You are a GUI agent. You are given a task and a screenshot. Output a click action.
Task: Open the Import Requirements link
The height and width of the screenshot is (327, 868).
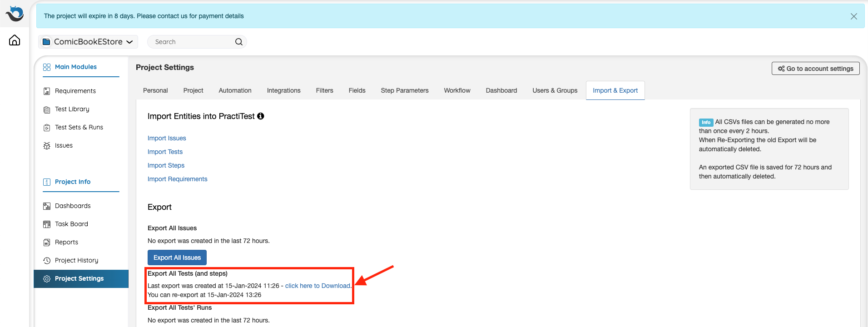coord(177,179)
